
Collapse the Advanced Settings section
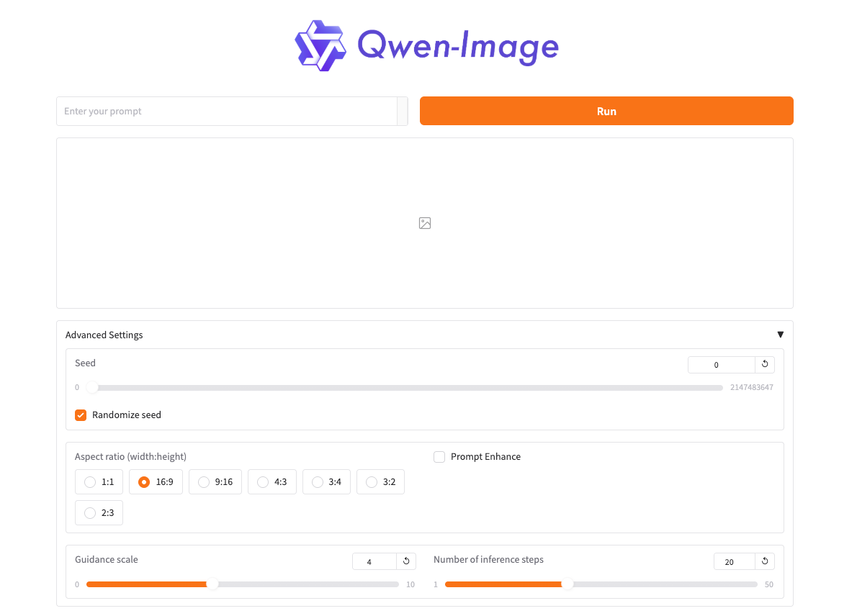[x=780, y=335]
